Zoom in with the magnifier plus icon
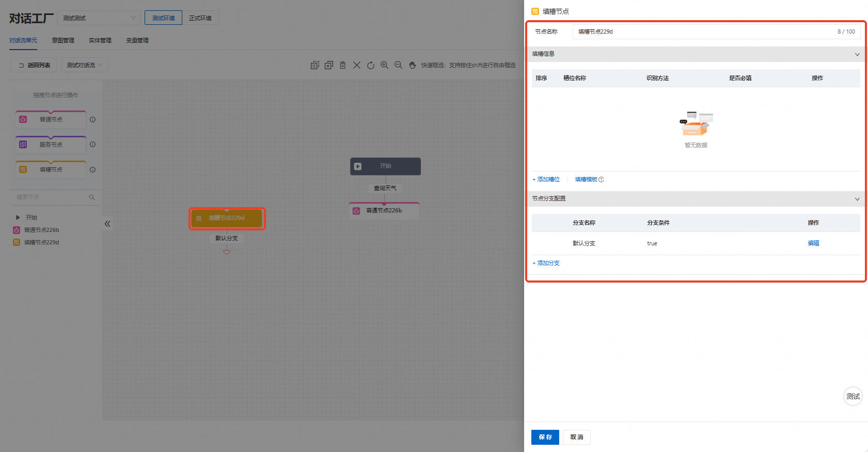The width and height of the screenshot is (868, 452). click(x=385, y=65)
